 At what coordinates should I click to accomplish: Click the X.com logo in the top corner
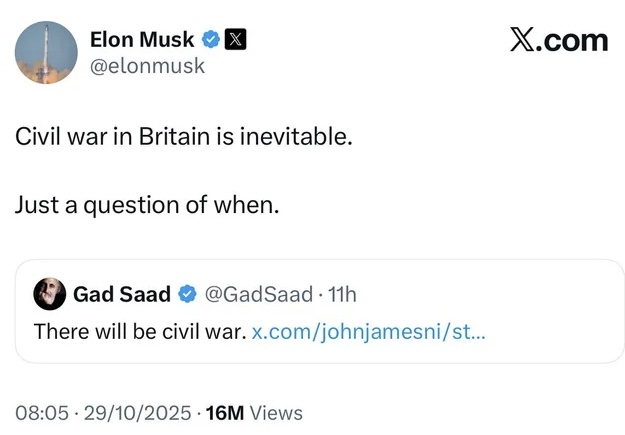(x=558, y=40)
